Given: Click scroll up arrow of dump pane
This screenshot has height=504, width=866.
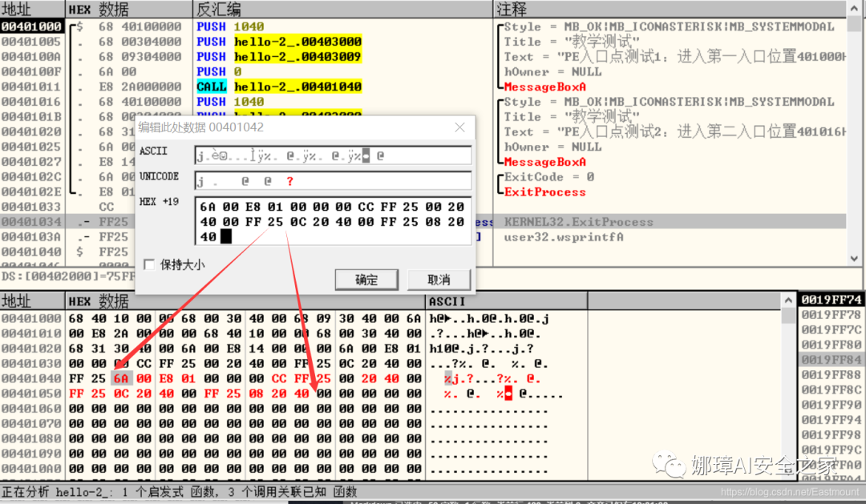Looking at the screenshot, I should click(788, 300).
